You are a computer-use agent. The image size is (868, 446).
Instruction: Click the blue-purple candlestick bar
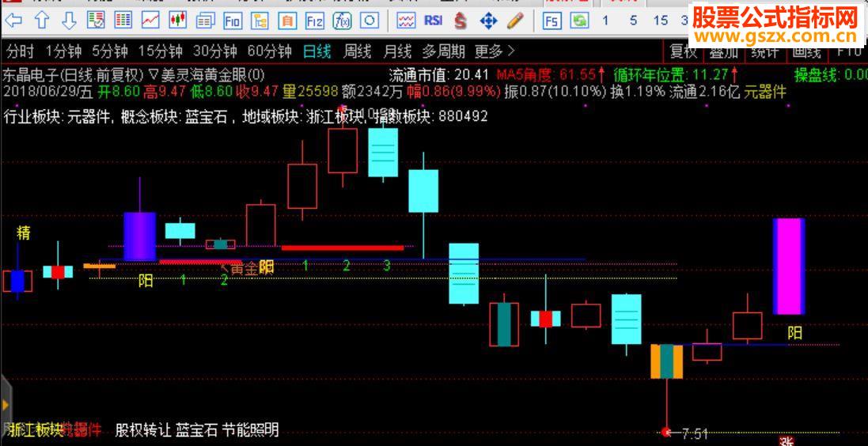[x=139, y=236]
